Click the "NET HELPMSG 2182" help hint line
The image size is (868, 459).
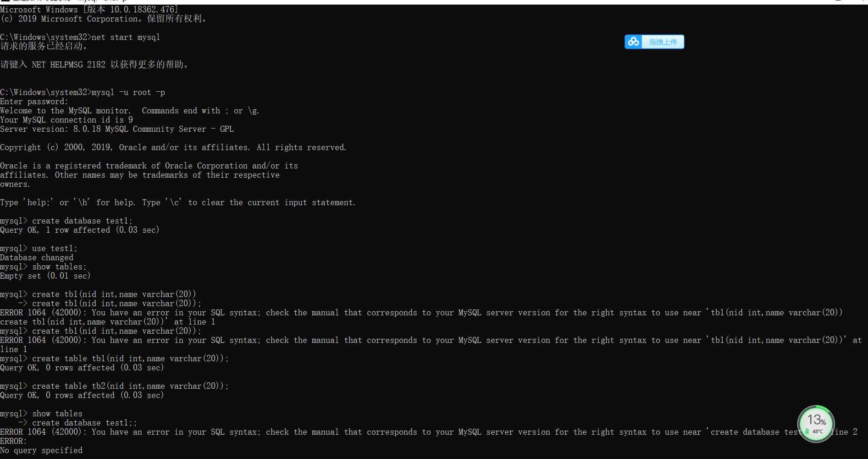coord(94,65)
